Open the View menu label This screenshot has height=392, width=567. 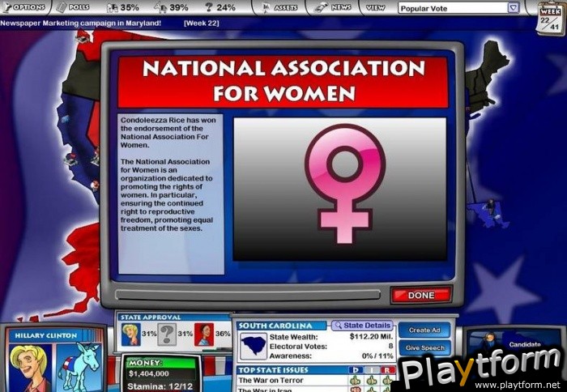pyautogui.click(x=376, y=7)
